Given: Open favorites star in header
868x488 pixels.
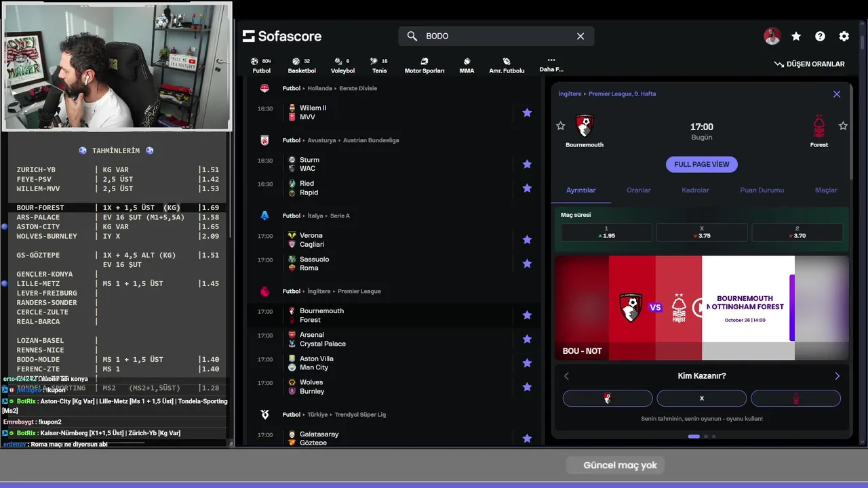Looking at the screenshot, I should pyautogui.click(x=796, y=37).
